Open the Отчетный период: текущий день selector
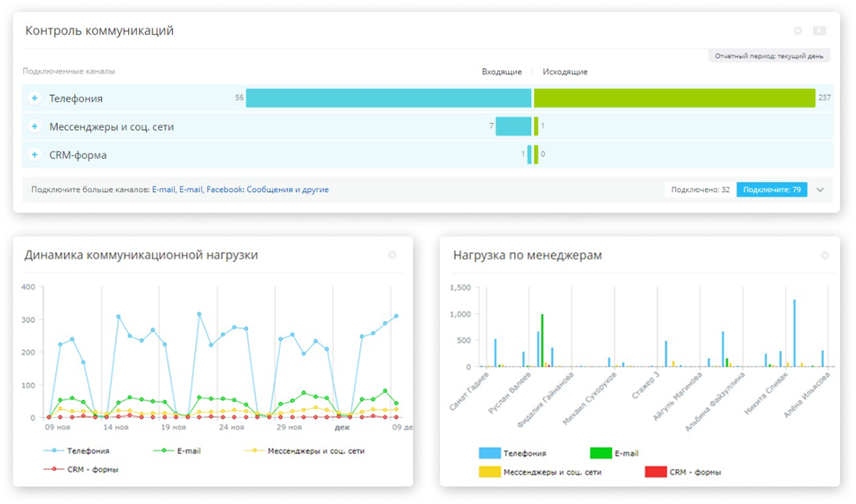The height and width of the screenshot is (504, 856). click(x=769, y=56)
